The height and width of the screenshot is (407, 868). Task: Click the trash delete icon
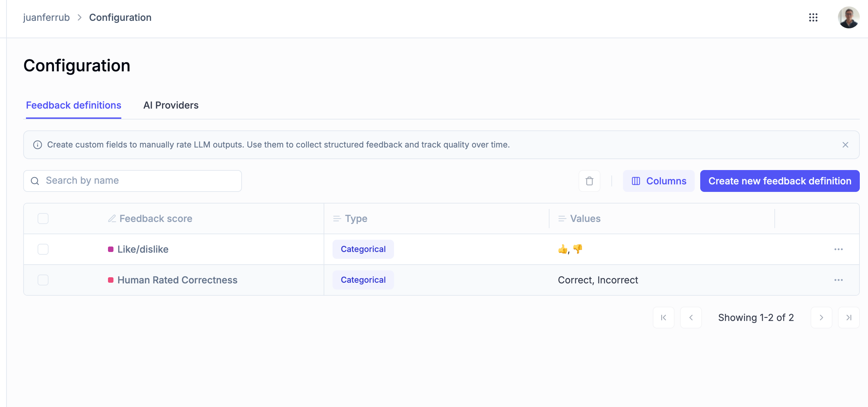coord(589,181)
